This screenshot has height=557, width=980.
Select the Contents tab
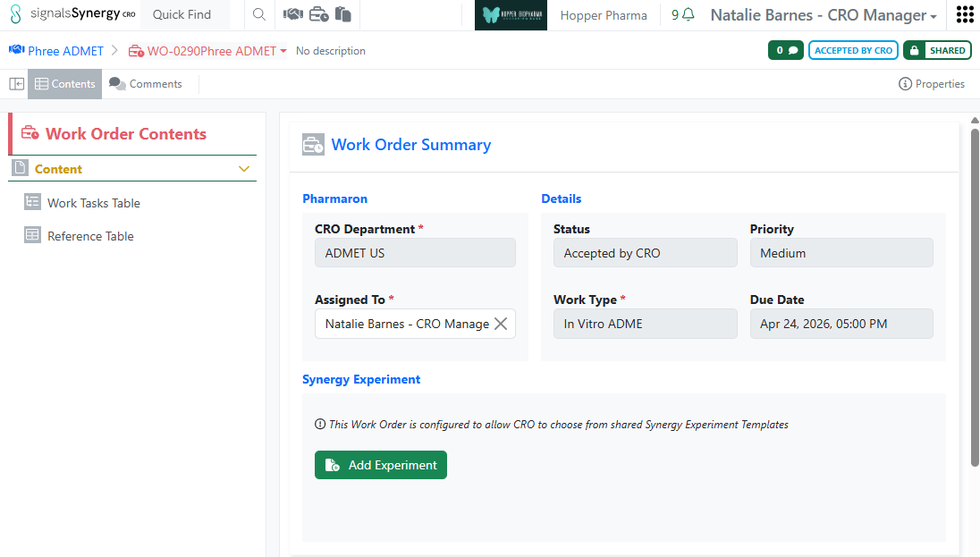(x=64, y=84)
